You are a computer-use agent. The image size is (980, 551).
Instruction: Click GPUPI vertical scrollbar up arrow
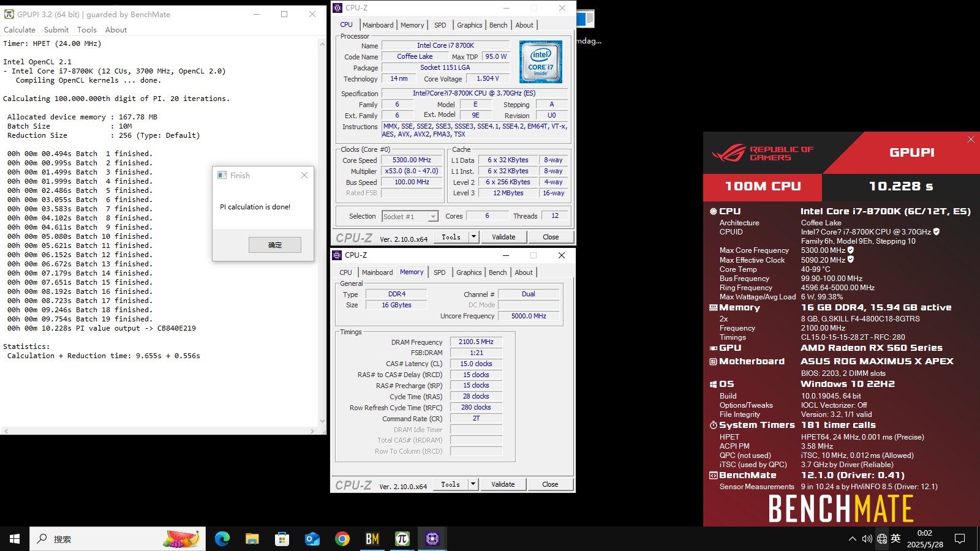tap(322, 44)
